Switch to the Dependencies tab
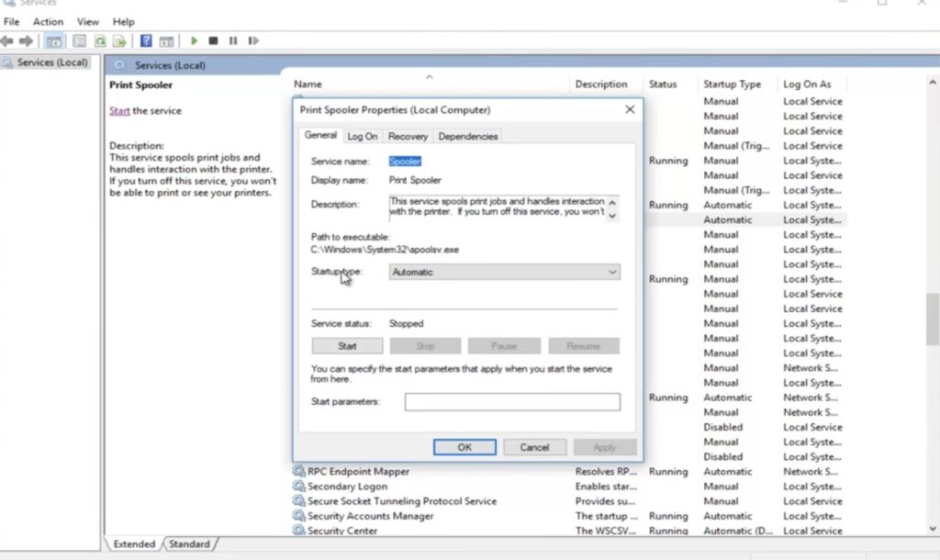This screenshot has width=940, height=560. pos(468,136)
